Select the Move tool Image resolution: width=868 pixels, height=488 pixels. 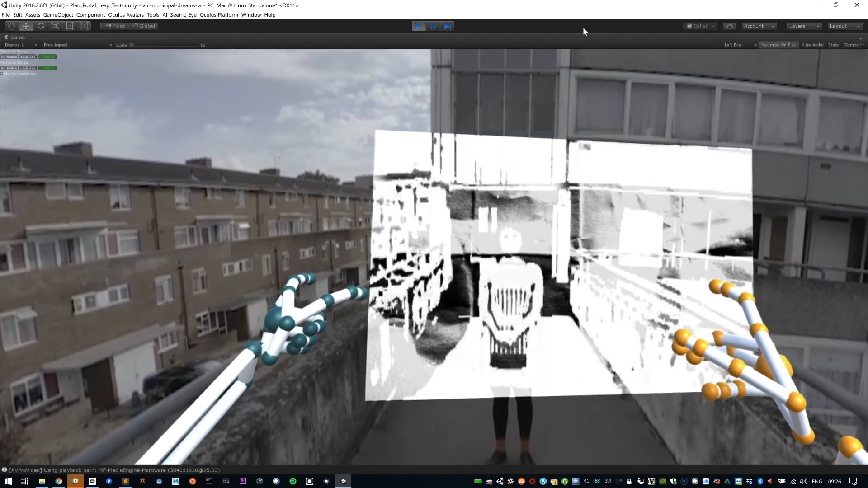(x=26, y=26)
